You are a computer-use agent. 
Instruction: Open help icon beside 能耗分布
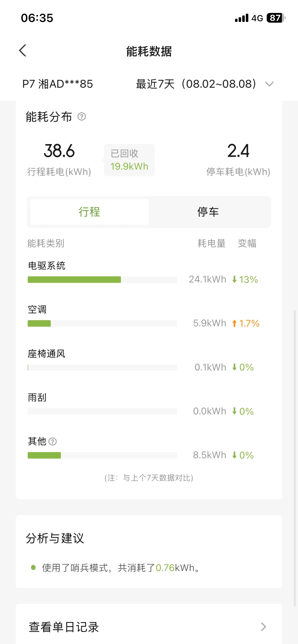click(x=82, y=116)
